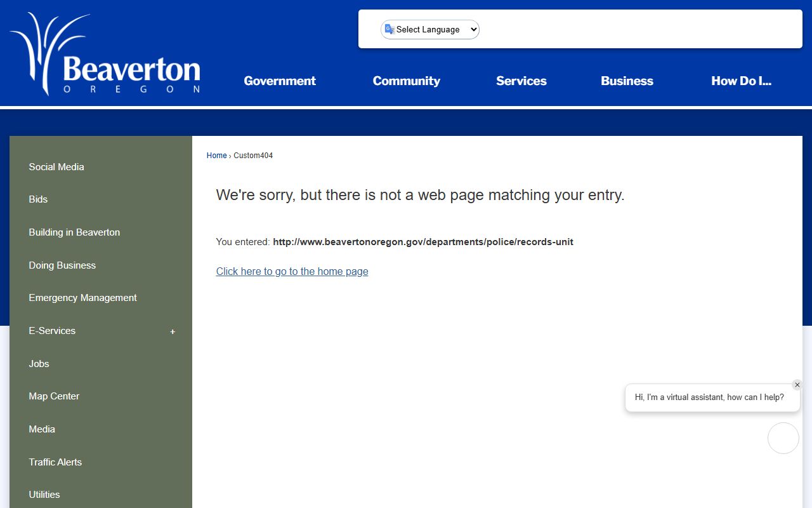Dismiss the virtual assistant greeting bubble

(797, 385)
